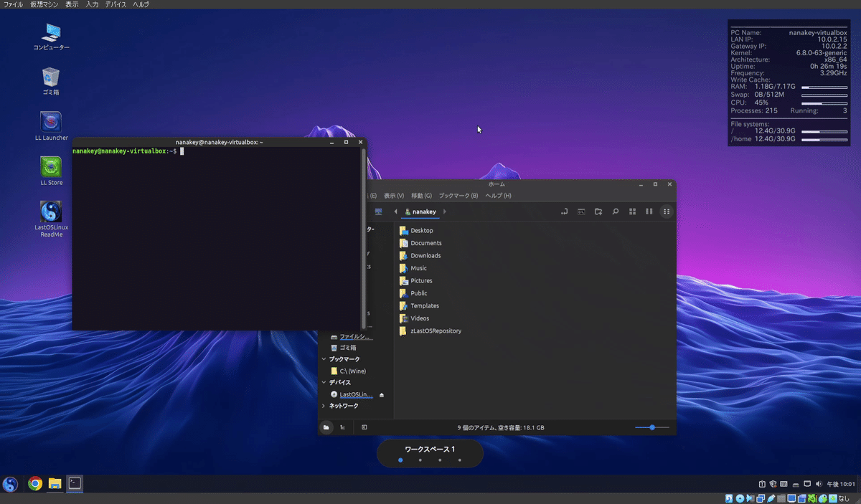Toggle the sort order button next to it
This screenshot has height=504, width=861.
(x=342, y=427)
